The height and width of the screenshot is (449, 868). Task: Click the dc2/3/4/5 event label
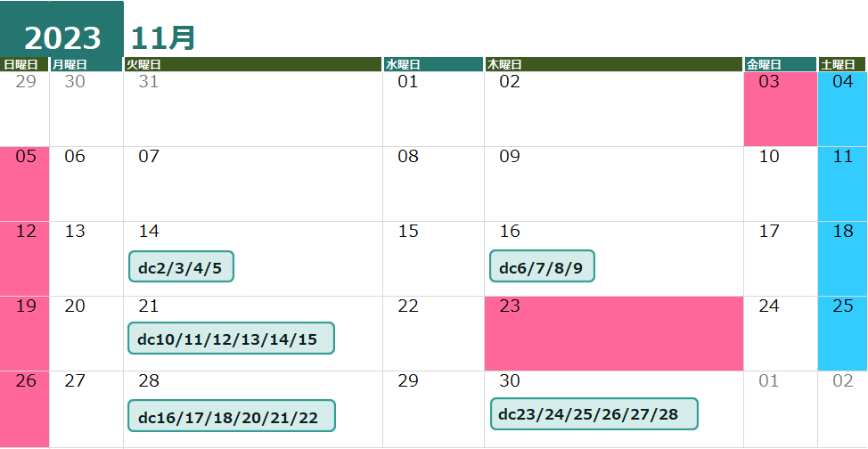click(x=181, y=266)
